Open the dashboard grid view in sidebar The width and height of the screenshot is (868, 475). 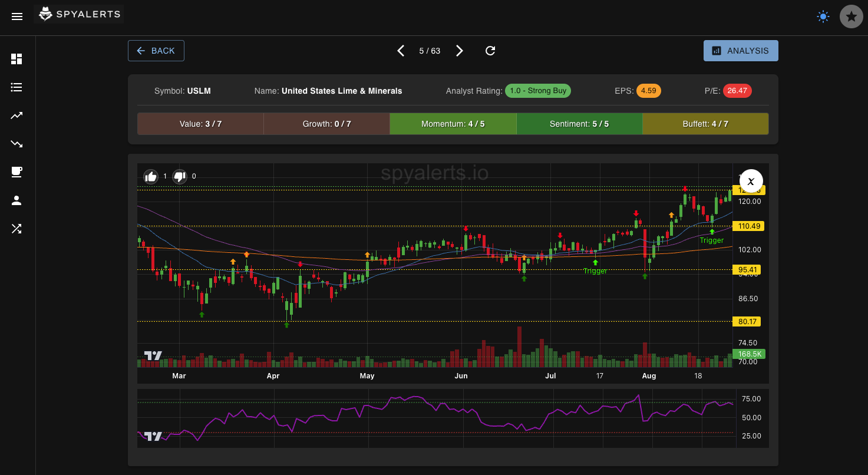(x=16, y=59)
